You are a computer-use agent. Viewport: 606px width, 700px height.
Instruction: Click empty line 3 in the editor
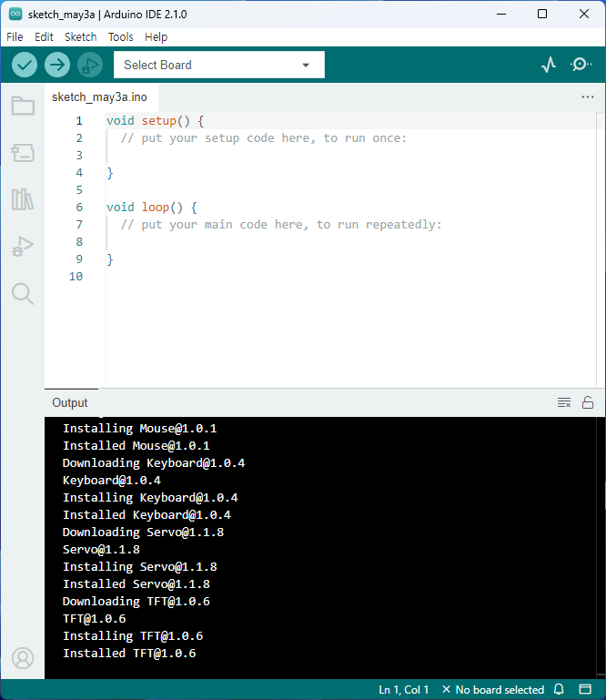(350, 156)
